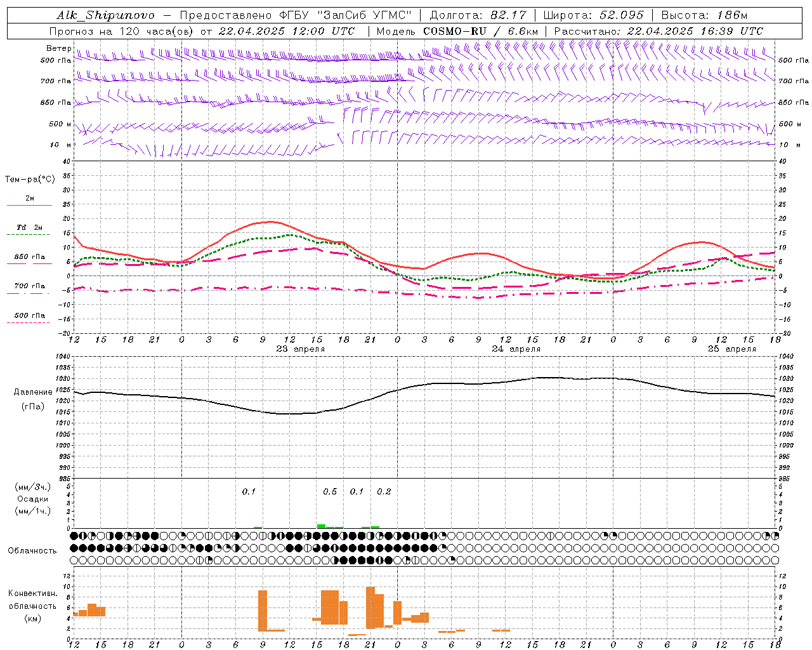The image size is (812, 650).
Task: Click the Ветер wind section label
Action: pyautogui.click(x=58, y=48)
